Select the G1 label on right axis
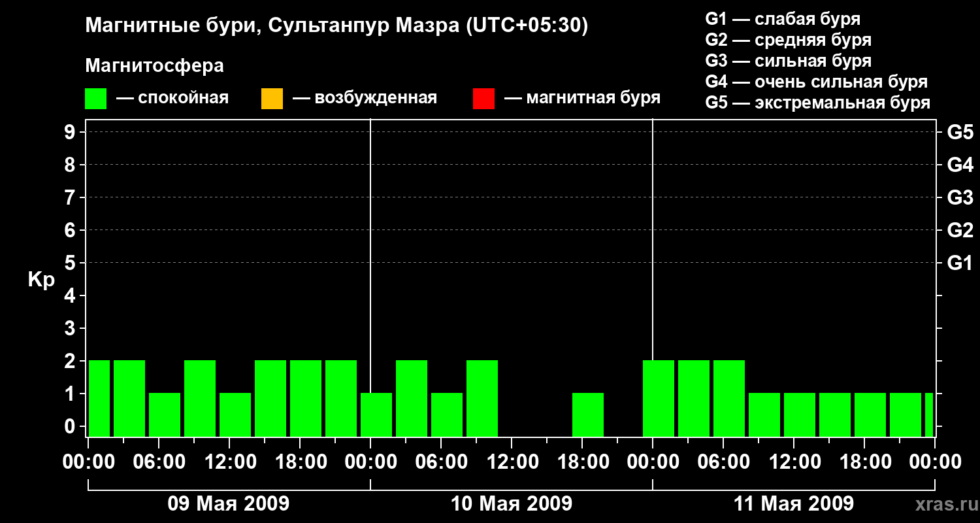This screenshot has width=980, height=523. [x=960, y=263]
